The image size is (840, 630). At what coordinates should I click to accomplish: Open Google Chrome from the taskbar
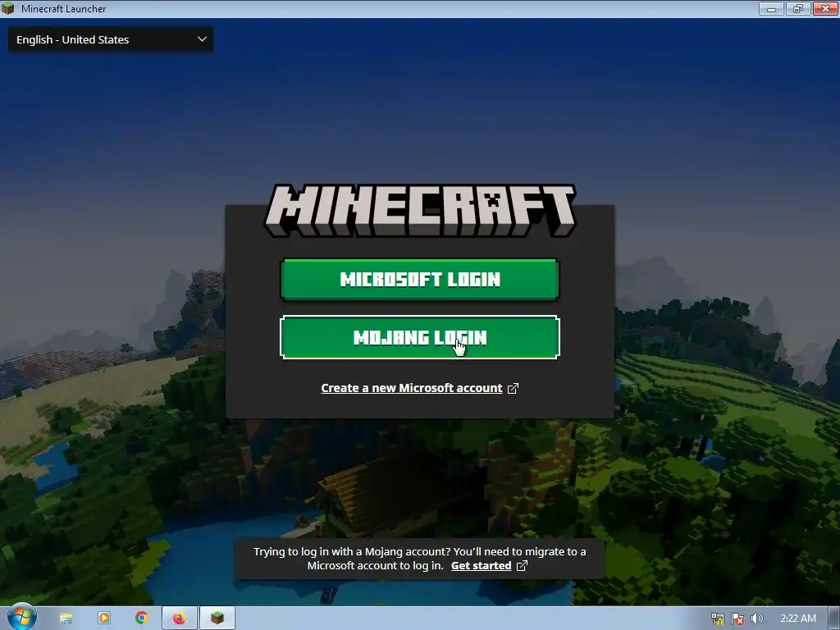tap(141, 618)
